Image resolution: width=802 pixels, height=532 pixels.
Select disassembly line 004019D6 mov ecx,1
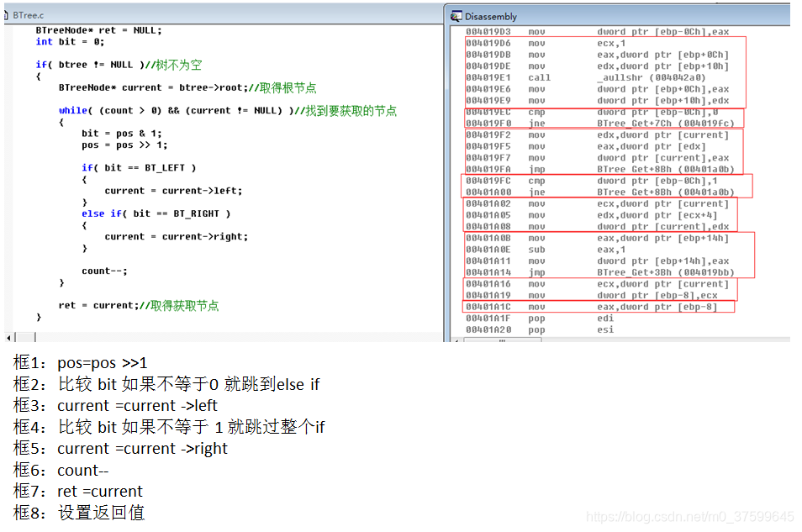(546, 44)
